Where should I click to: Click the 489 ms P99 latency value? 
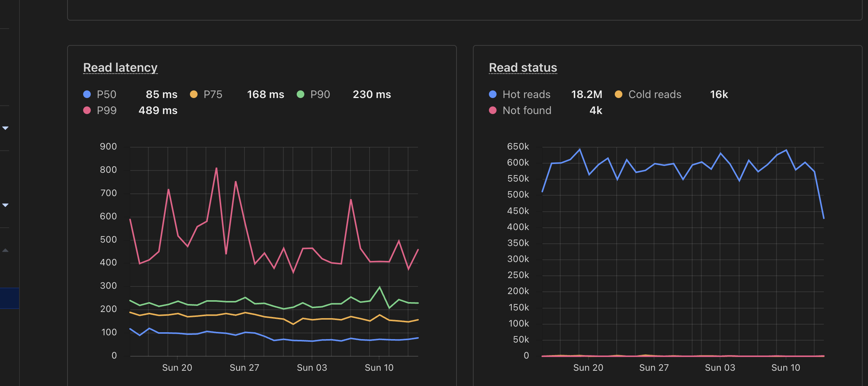[158, 111]
